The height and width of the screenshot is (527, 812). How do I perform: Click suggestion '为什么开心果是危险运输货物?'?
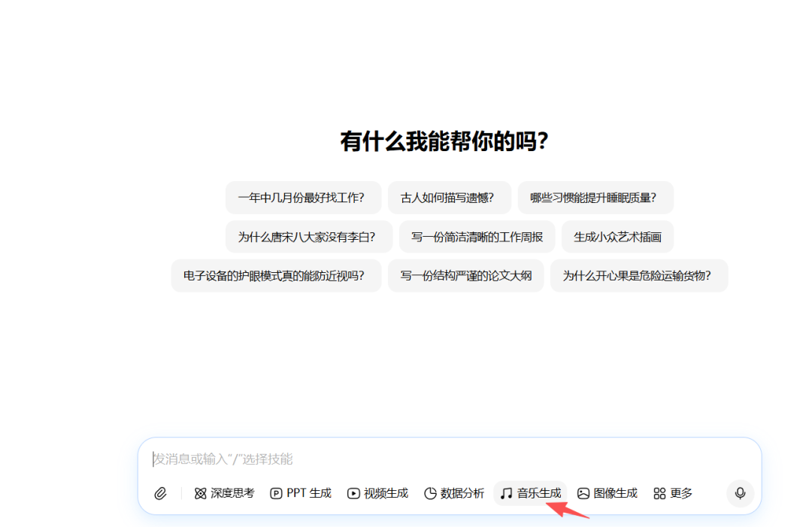point(639,275)
